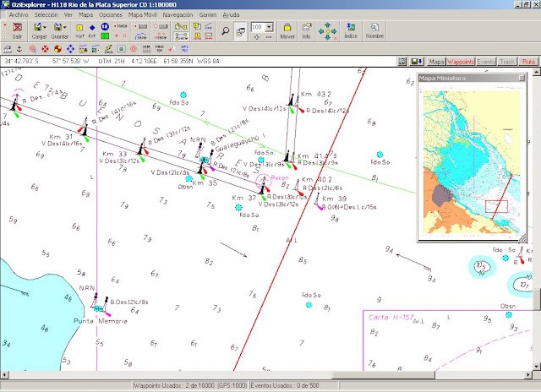Open the Índice index map button
Viewport: 541px width, 392px height.
click(351, 31)
